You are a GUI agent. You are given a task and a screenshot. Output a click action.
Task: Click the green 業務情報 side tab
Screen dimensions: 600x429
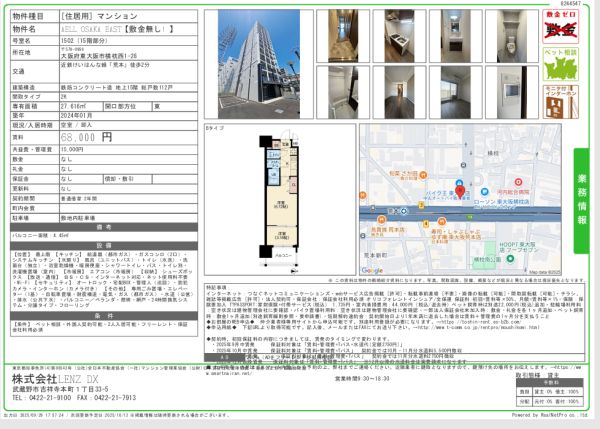[582, 201]
